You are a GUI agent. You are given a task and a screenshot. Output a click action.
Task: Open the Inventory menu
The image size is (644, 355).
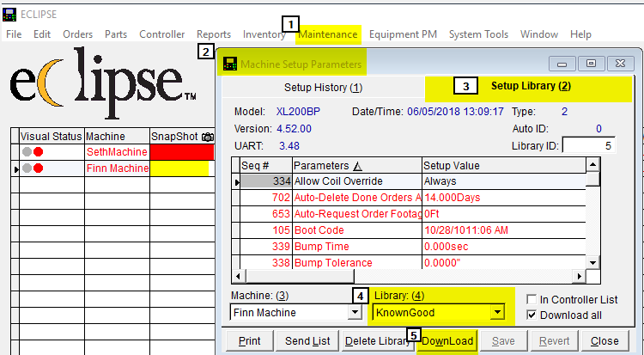pyautogui.click(x=264, y=34)
